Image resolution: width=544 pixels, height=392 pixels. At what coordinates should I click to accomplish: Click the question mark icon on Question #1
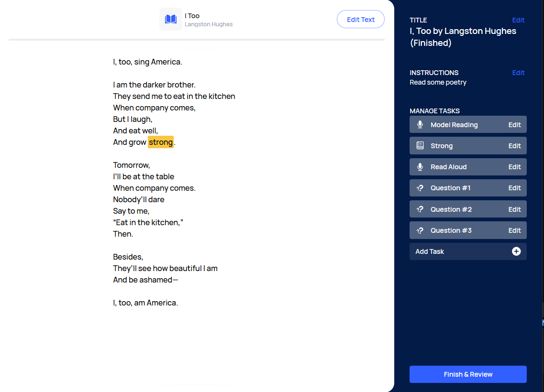[x=420, y=188]
